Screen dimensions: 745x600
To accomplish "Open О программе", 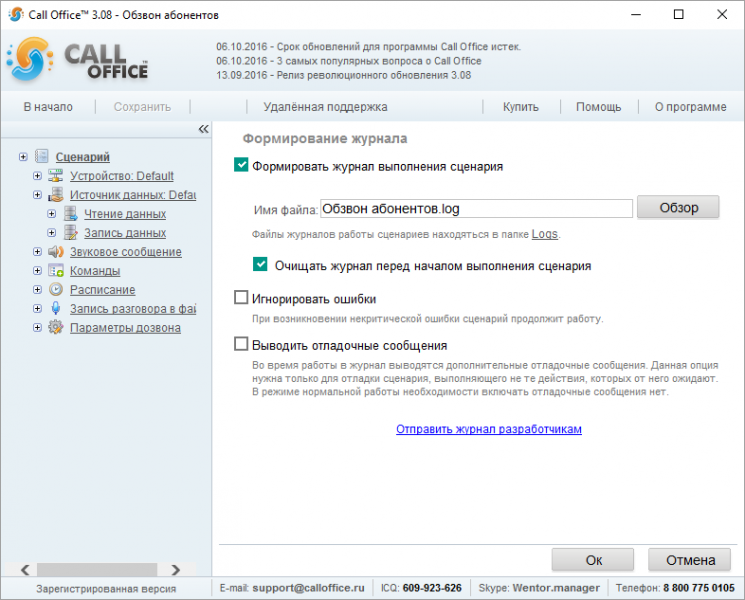I will 690,107.
